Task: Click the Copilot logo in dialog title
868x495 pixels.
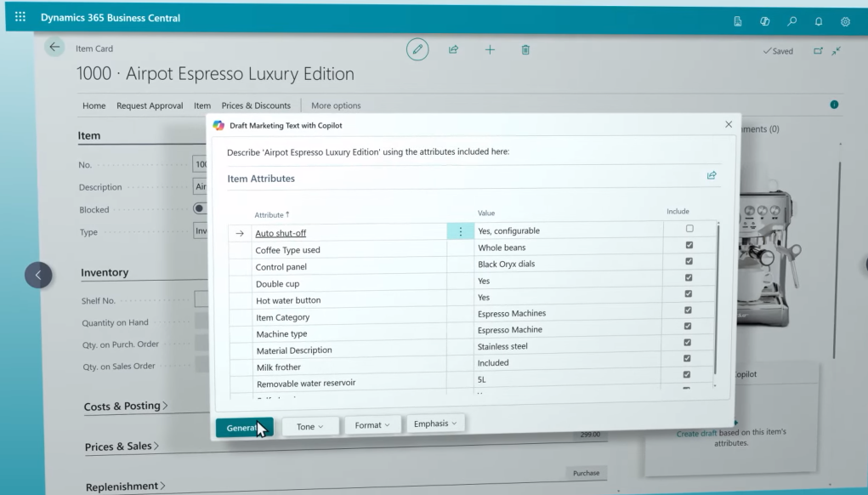Action: [218, 125]
